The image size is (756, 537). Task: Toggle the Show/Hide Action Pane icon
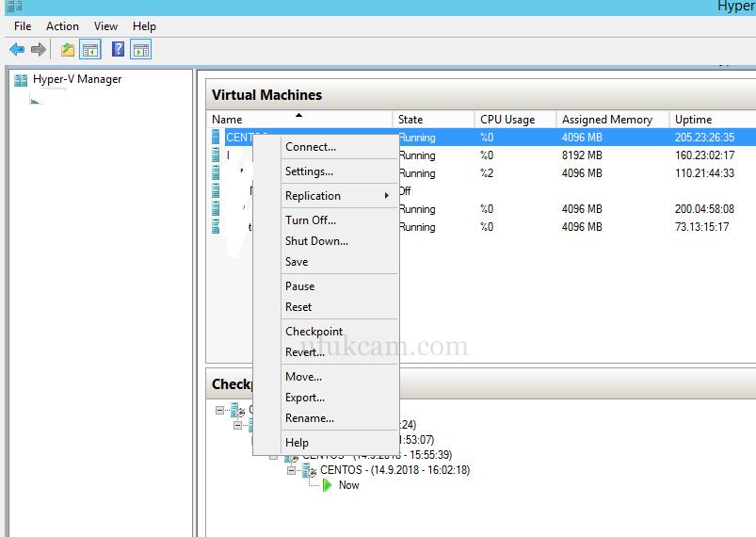pyautogui.click(x=141, y=49)
